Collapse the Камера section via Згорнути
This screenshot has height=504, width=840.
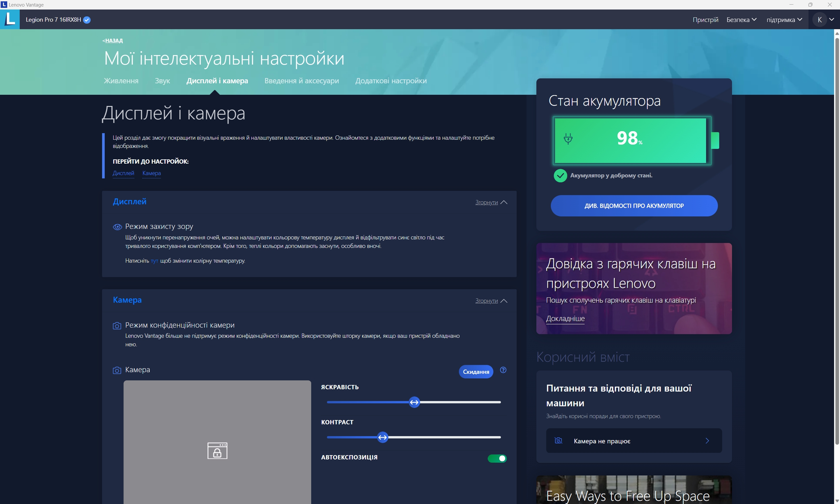click(x=491, y=301)
